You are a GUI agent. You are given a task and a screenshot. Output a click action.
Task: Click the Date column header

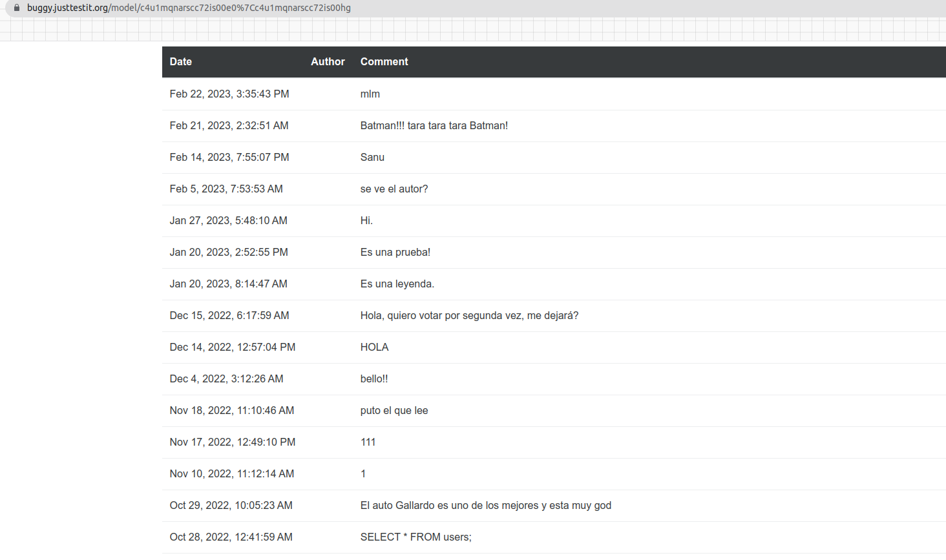[x=180, y=61]
